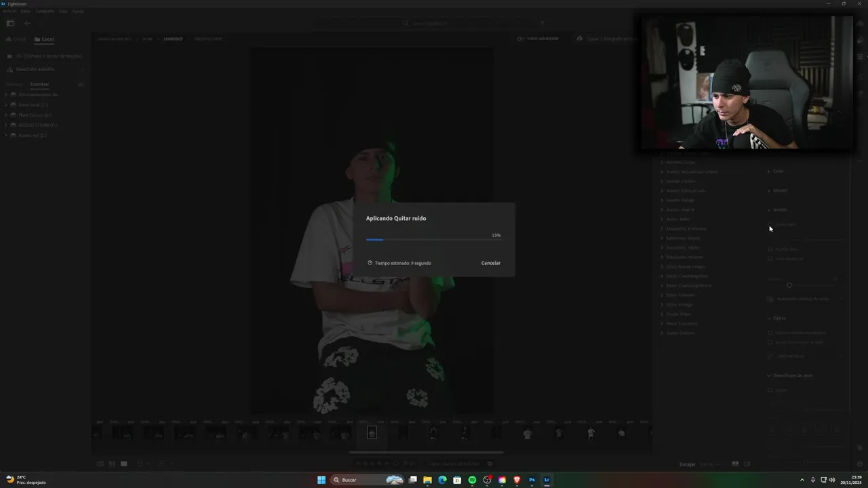Select H:\ (Cámara o lector de tarjeta)
This screenshot has width=868, height=488.
pos(45,56)
